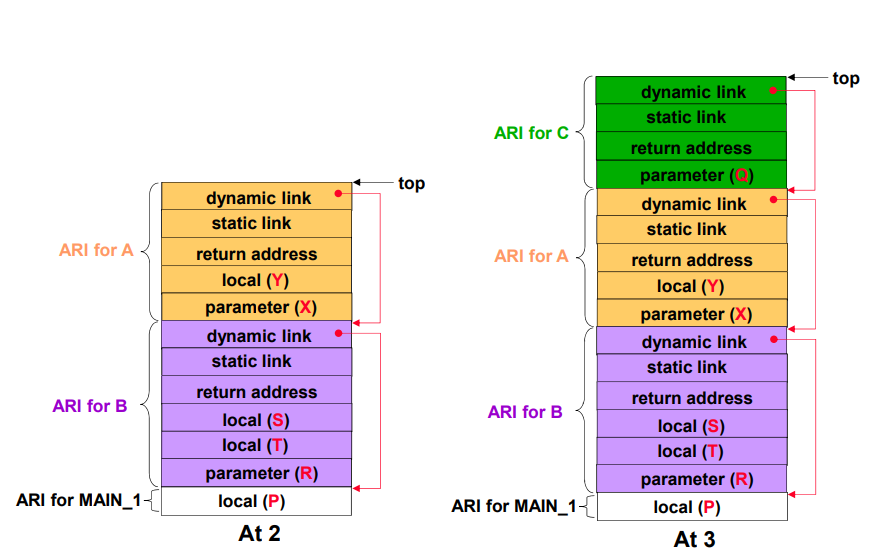
Task: Click the 'local (T)' cell in the At 3 stack
Action: 692,451
